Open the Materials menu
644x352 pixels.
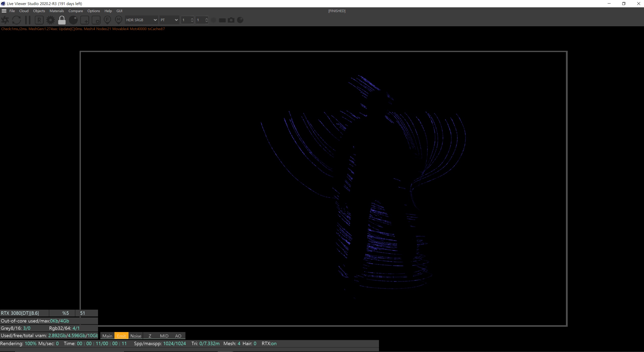click(57, 11)
